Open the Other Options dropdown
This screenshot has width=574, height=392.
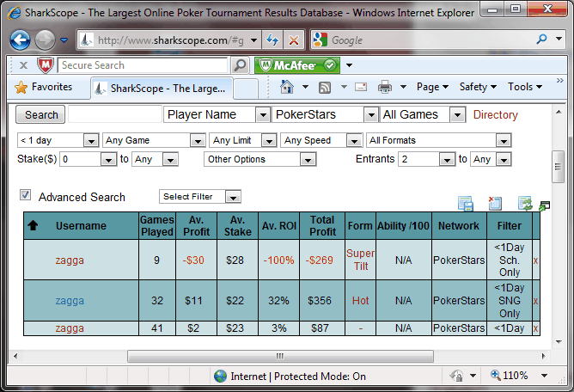308,159
